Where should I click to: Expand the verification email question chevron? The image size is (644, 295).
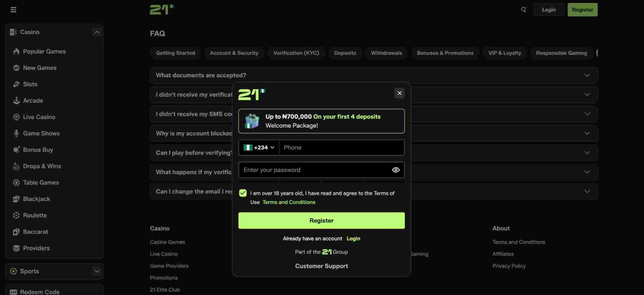[x=587, y=95]
